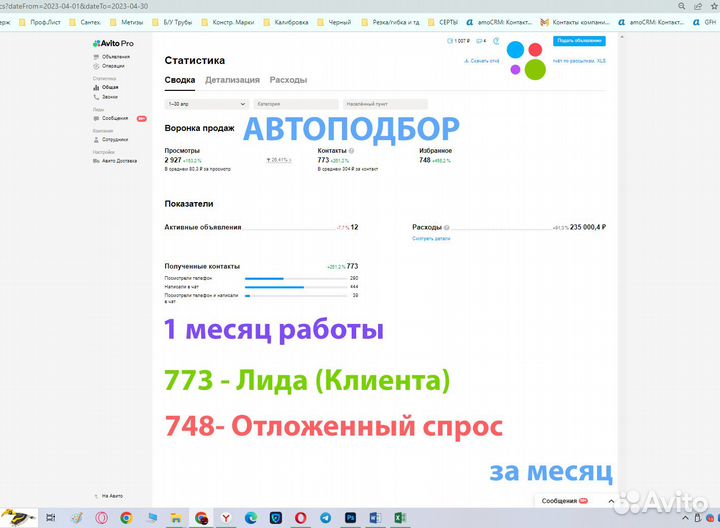720x528 pixels.
Task: Click the browser share page icon
Action: pyautogui.click(x=698, y=6)
